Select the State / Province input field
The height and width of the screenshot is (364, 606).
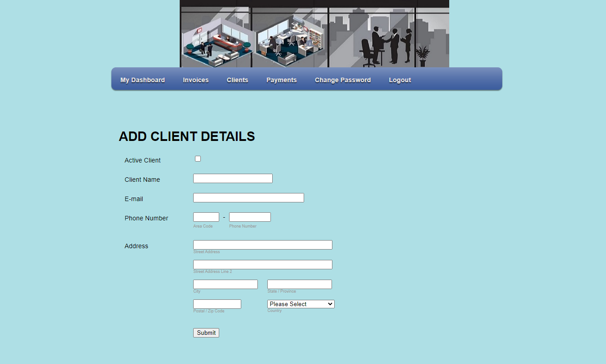[x=299, y=284]
